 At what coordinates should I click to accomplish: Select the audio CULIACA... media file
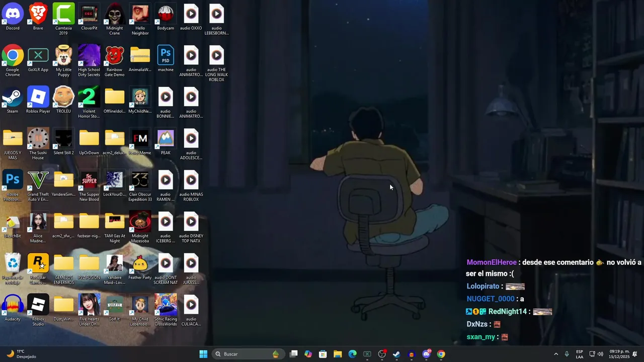[x=191, y=311]
